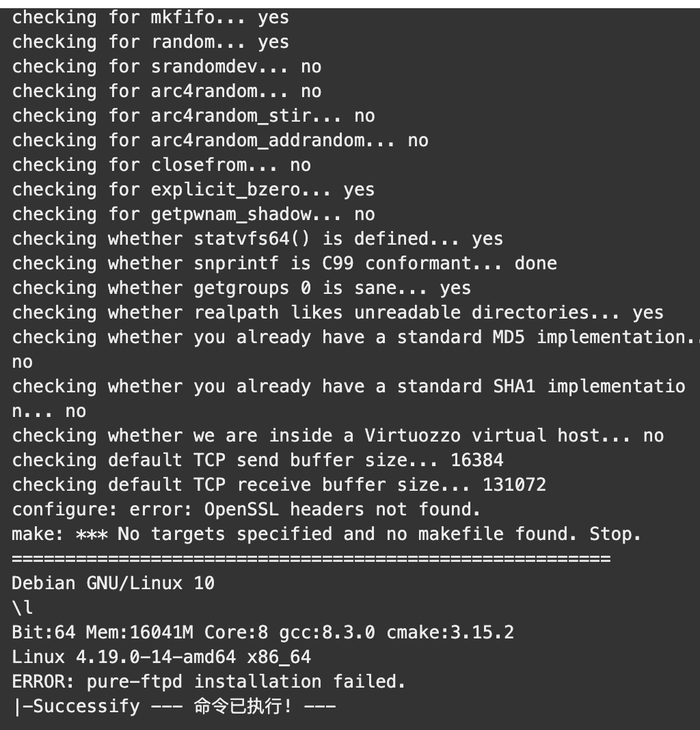Click the statvfs64() is defined line
700x730 pixels.
258,239
